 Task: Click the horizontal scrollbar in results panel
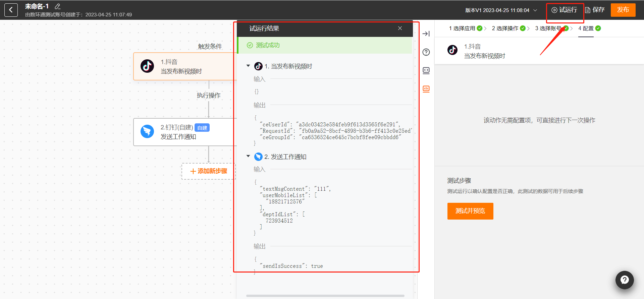pos(325,296)
